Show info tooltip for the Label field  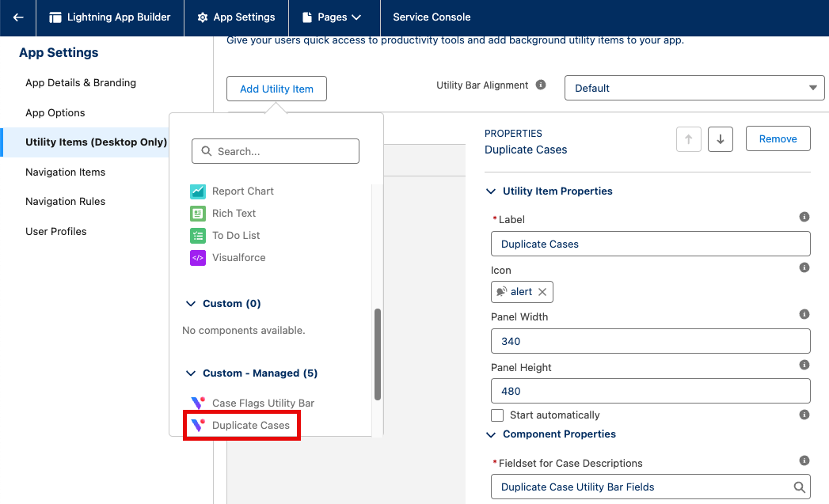point(804,217)
